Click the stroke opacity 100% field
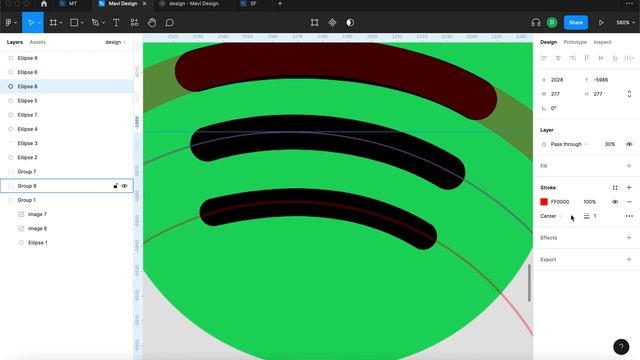This screenshot has height=360, width=640. pyautogui.click(x=589, y=202)
